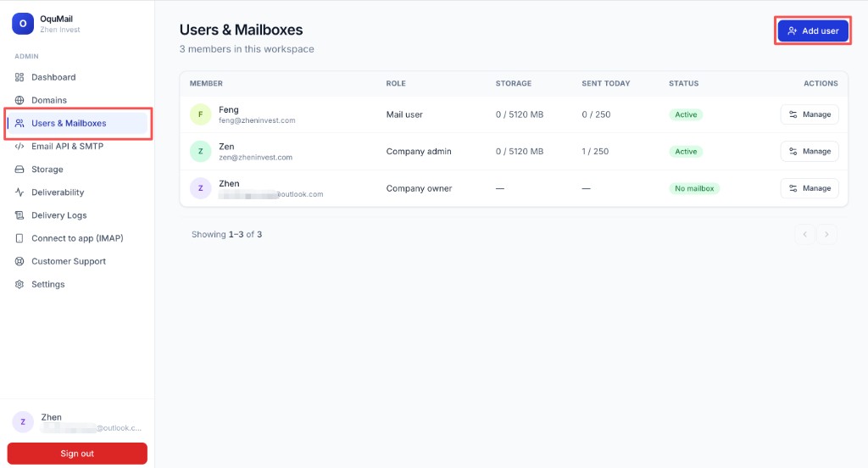The image size is (868, 468).
Task: Click the STORAGE column header
Action: (x=513, y=83)
